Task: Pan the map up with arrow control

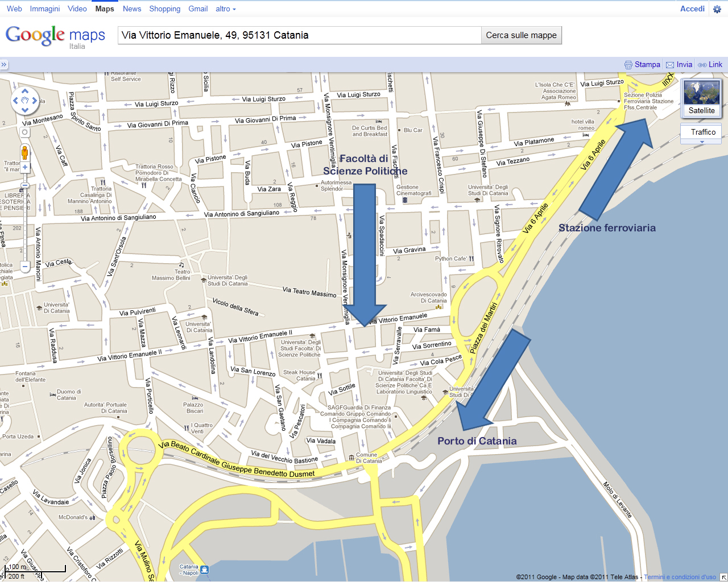Action: (x=25, y=91)
